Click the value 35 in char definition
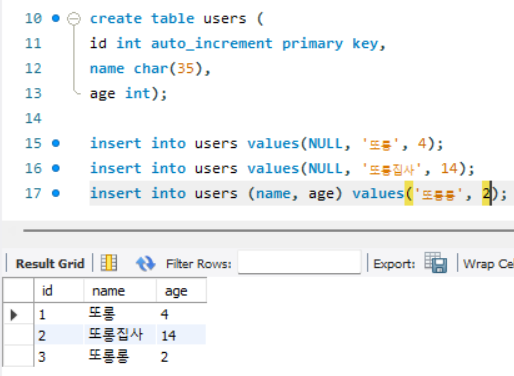This screenshot has height=376, width=514. (x=185, y=69)
